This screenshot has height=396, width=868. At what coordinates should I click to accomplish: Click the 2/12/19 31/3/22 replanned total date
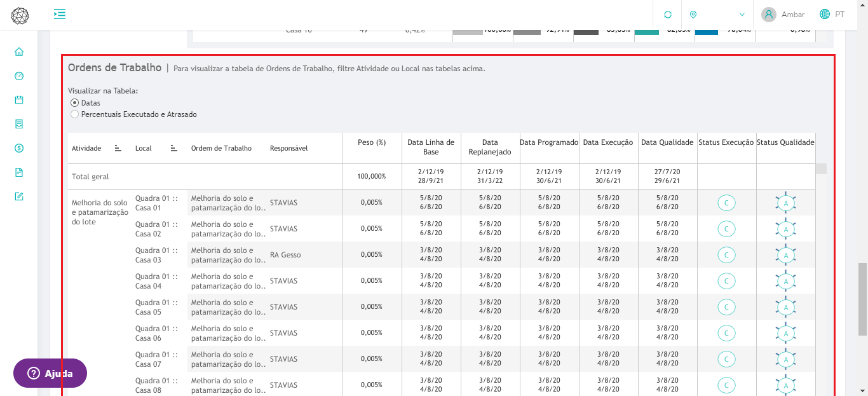[x=490, y=176]
